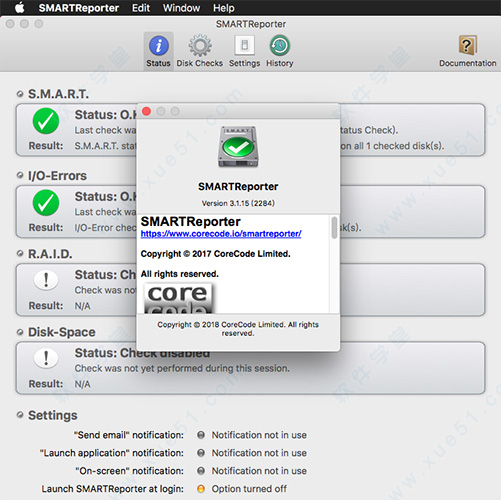Click "Copyright © 2017 CoreCode Limited." text
This screenshot has width=501, height=500.
[215, 254]
